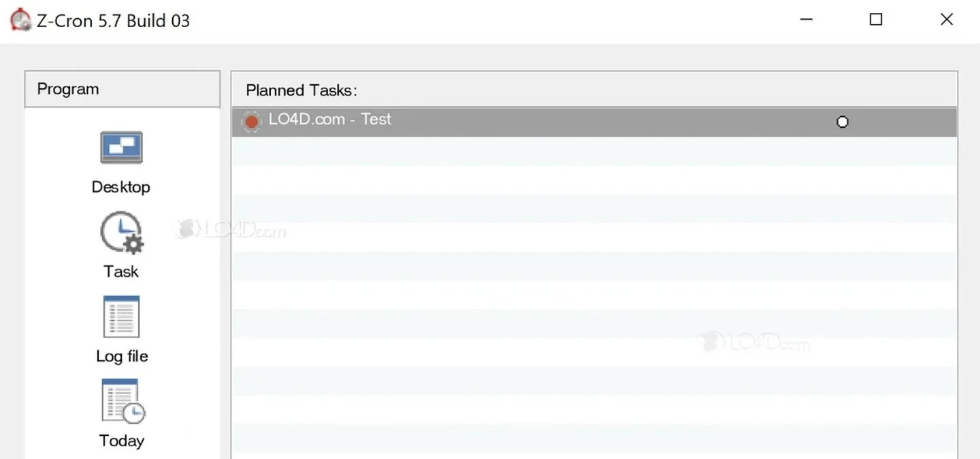
Task: Close the Z-Cron window
Action: coord(946,20)
